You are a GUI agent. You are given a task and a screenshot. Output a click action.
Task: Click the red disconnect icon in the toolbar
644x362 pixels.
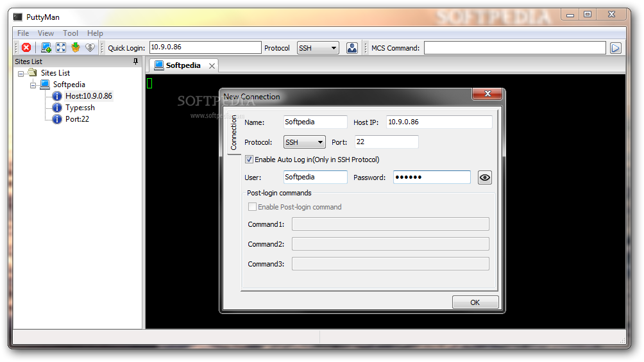coord(26,47)
